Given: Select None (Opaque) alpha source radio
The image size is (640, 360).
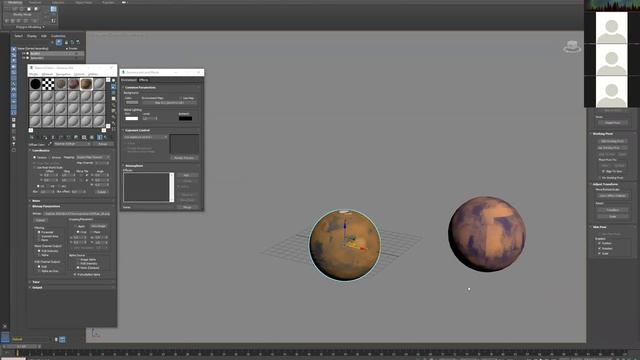Looking at the screenshot, I should pyautogui.click(x=78, y=268).
